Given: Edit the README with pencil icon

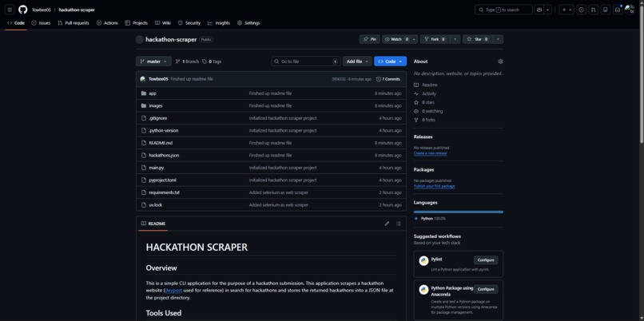Looking at the screenshot, I should [387, 224].
